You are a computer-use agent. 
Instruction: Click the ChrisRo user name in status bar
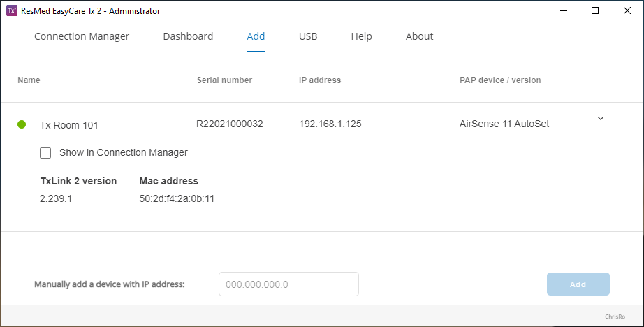tap(615, 317)
